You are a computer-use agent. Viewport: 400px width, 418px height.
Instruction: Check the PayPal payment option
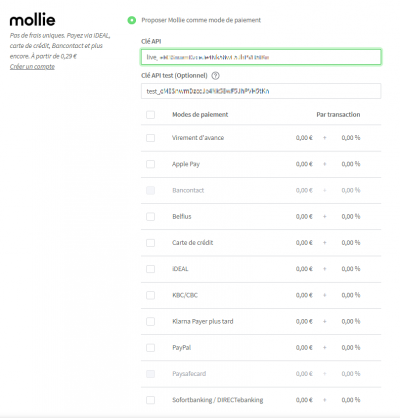(150, 348)
